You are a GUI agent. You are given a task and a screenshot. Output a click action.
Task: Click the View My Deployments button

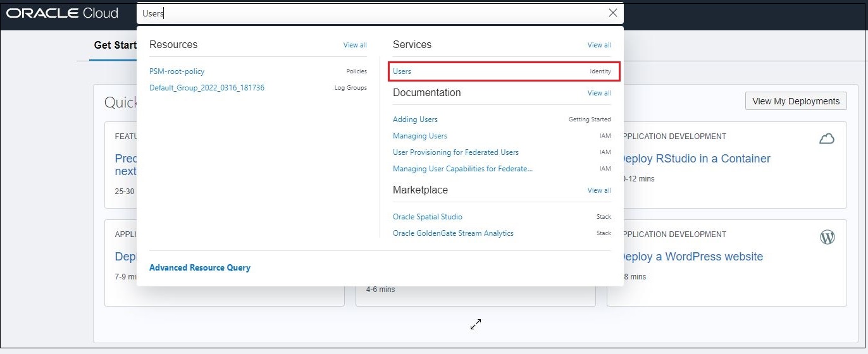point(795,101)
